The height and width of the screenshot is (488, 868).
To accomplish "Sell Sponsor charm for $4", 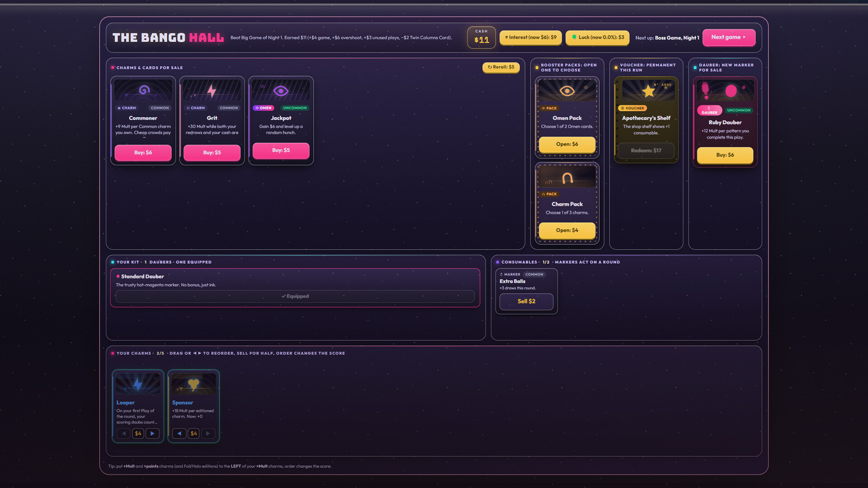I will 193,433.
